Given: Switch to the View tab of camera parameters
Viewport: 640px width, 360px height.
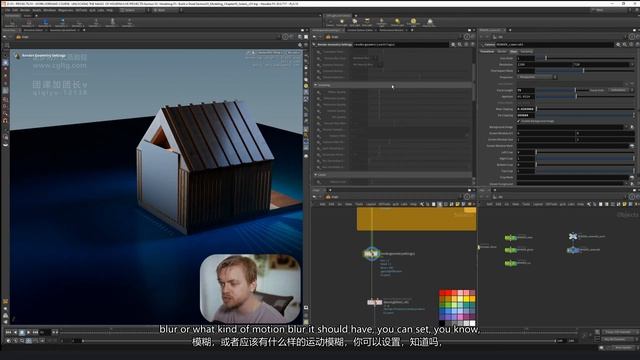Looking at the screenshot, I should point(513,51).
